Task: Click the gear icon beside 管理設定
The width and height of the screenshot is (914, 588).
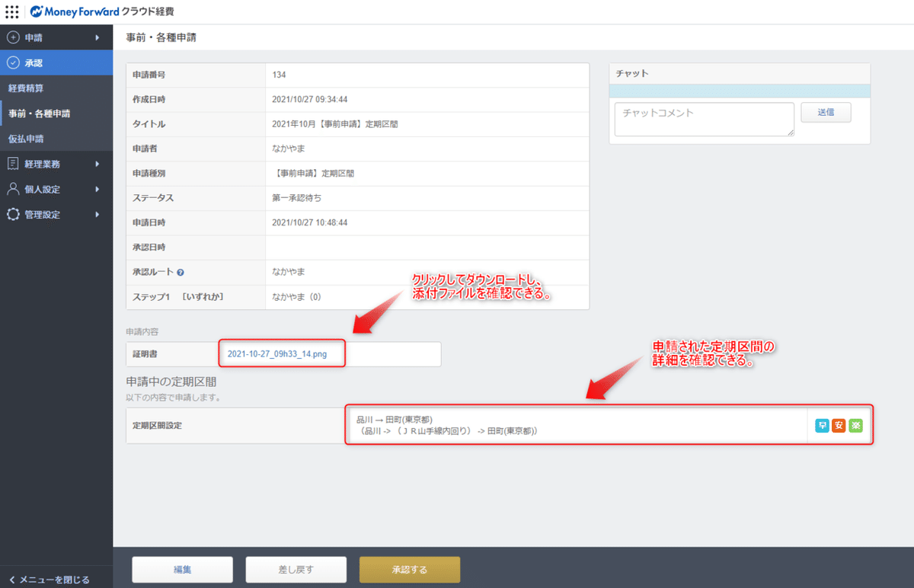Action: (13, 214)
